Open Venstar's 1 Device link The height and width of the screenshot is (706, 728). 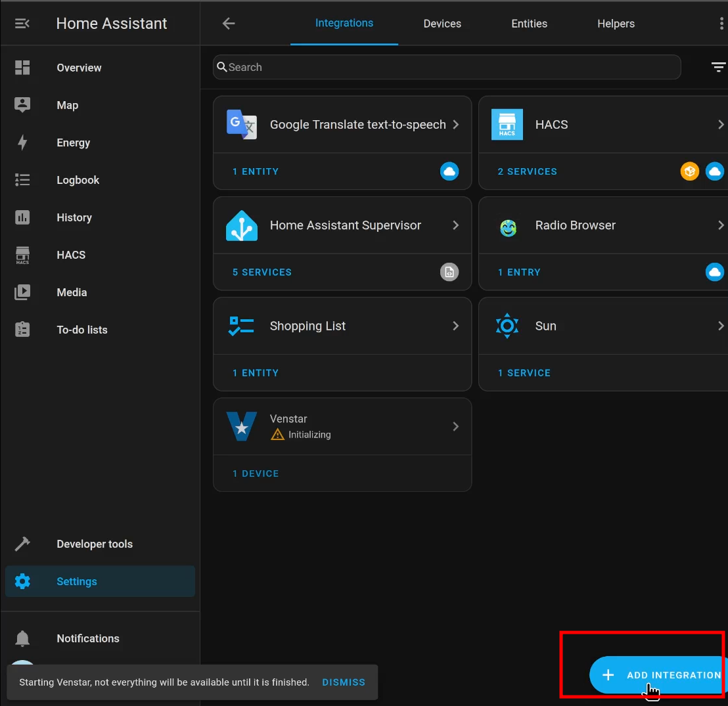click(x=256, y=474)
